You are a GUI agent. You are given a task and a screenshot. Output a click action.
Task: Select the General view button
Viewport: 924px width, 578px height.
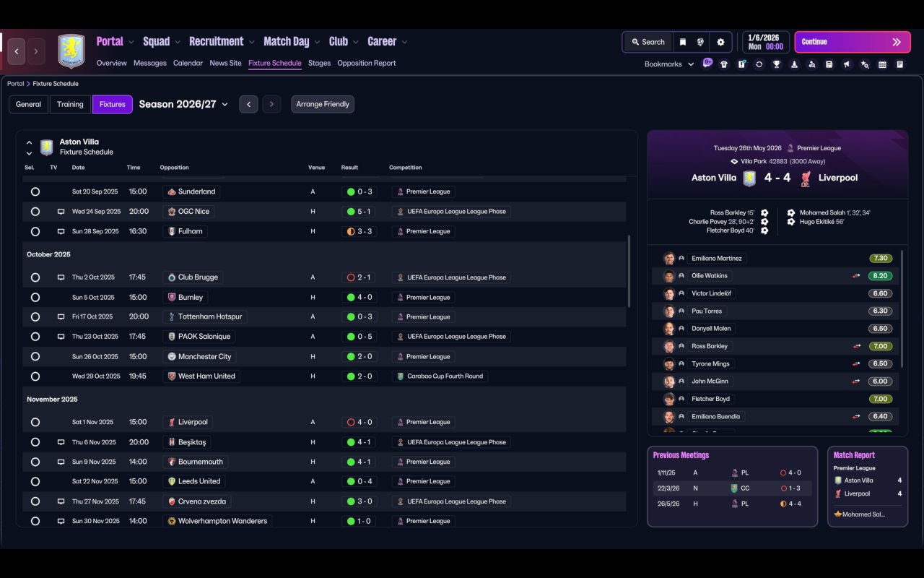(29, 104)
